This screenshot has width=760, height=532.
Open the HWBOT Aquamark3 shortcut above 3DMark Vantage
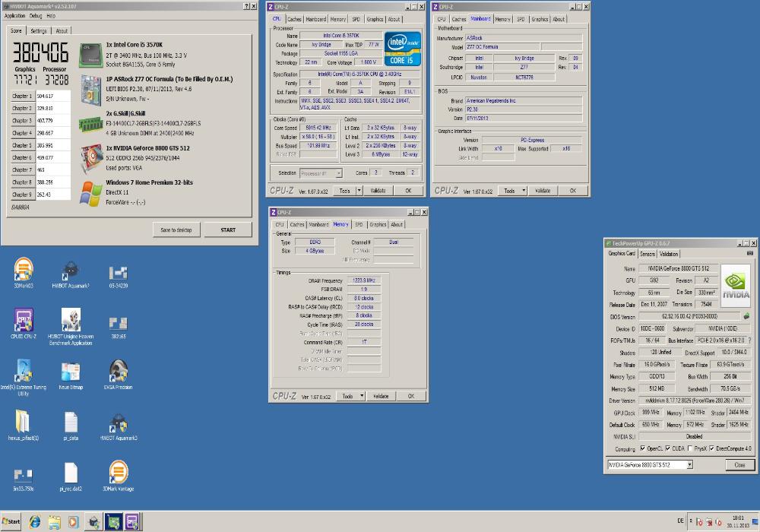[119, 426]
